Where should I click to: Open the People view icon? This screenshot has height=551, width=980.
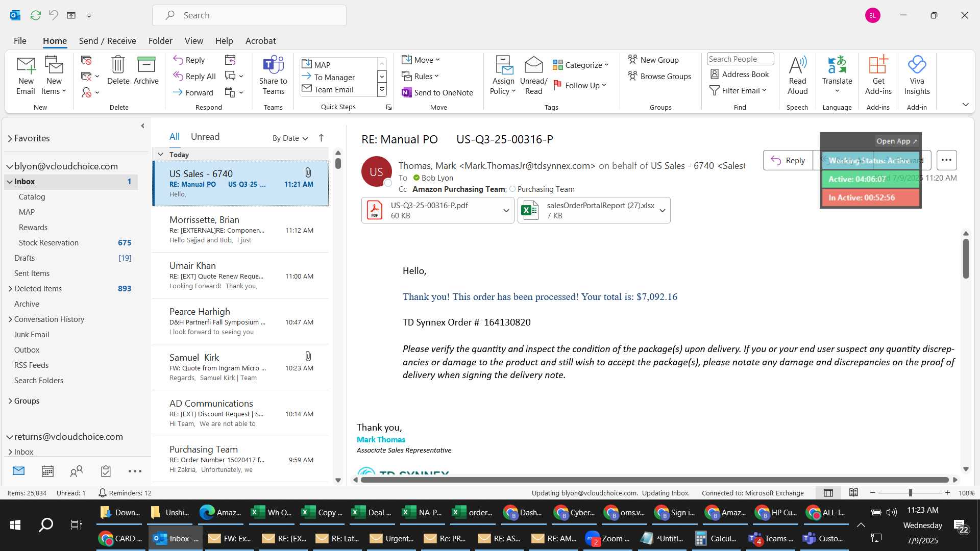(77, 471)
